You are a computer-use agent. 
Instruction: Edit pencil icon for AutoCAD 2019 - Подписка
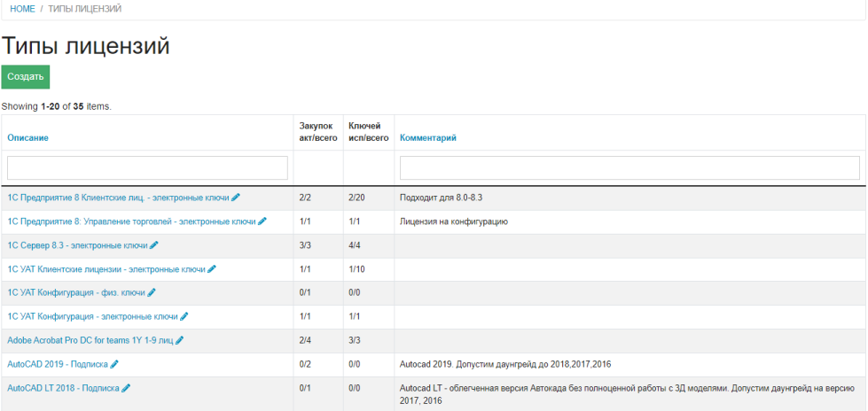[x=114, y=364]
